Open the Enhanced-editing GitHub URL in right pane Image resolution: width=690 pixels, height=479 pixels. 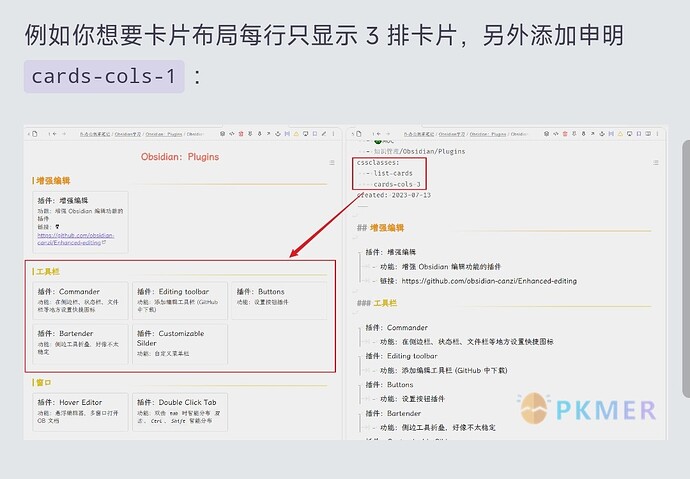pos(489,281)
